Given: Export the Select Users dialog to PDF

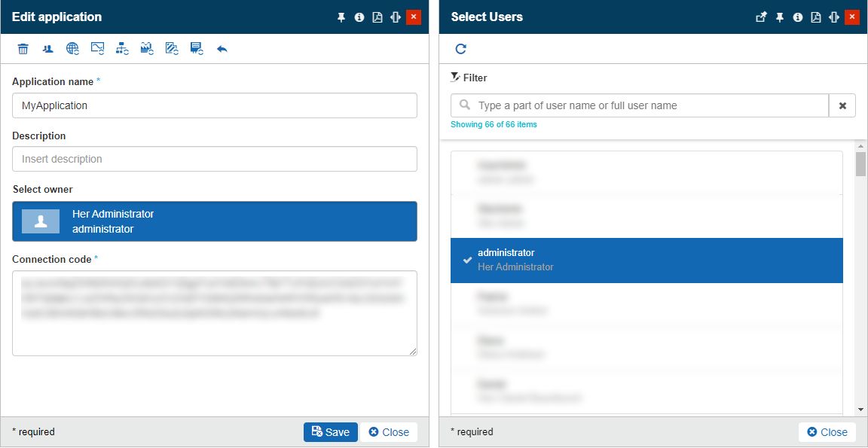Looking at the screenshot, I should 816,16.
